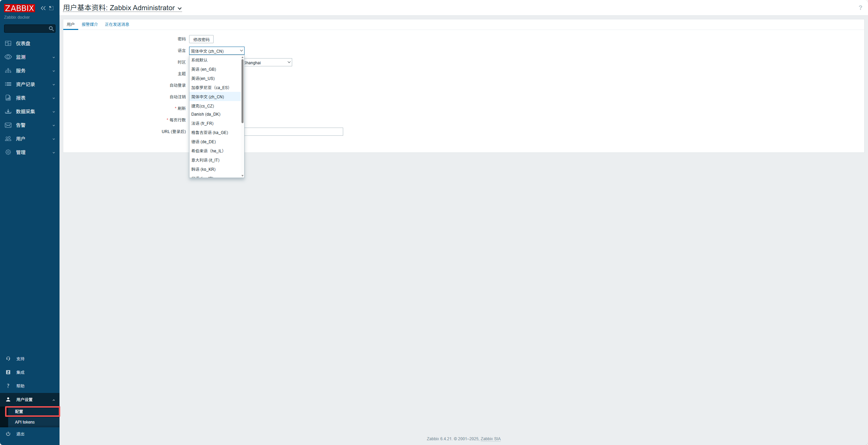Image resolution: width=868 pixels, height=445 pixels.
Task: Select 德语 (de_DE) language option
Action: pyautogui.click(x=215, y=142)
